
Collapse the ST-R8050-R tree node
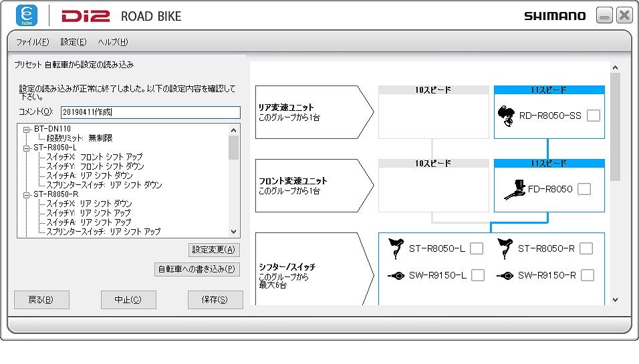point(27,196)
